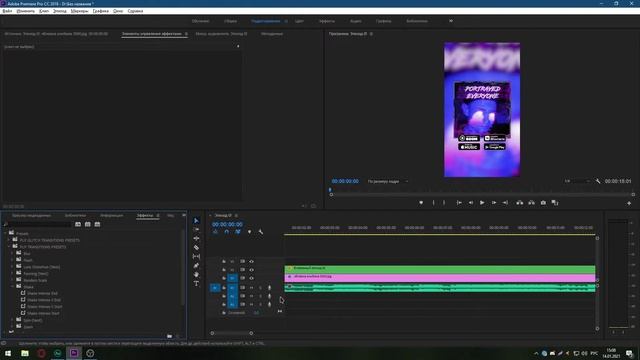Expand the Zoom presets folder
Screen dimensions: 640x360
tap(13, 327)
